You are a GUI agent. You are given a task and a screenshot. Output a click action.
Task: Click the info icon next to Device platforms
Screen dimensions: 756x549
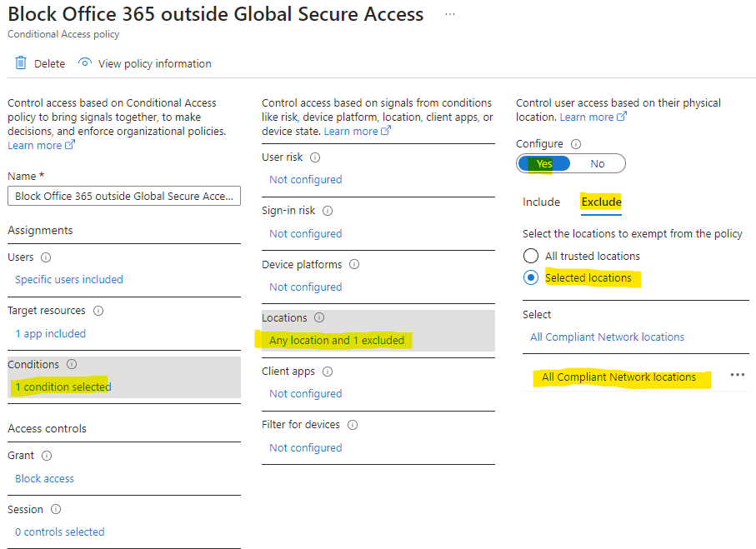[x=354, y=265]
